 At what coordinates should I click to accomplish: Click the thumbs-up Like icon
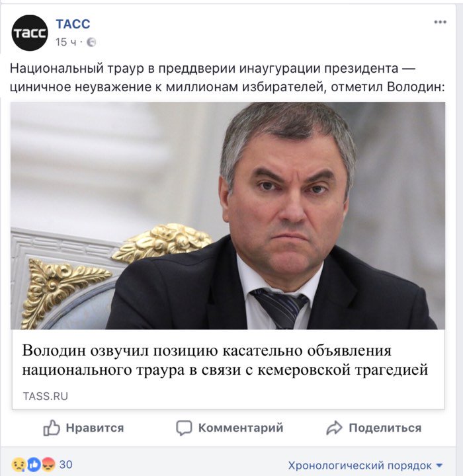click(x=52, y=428)
